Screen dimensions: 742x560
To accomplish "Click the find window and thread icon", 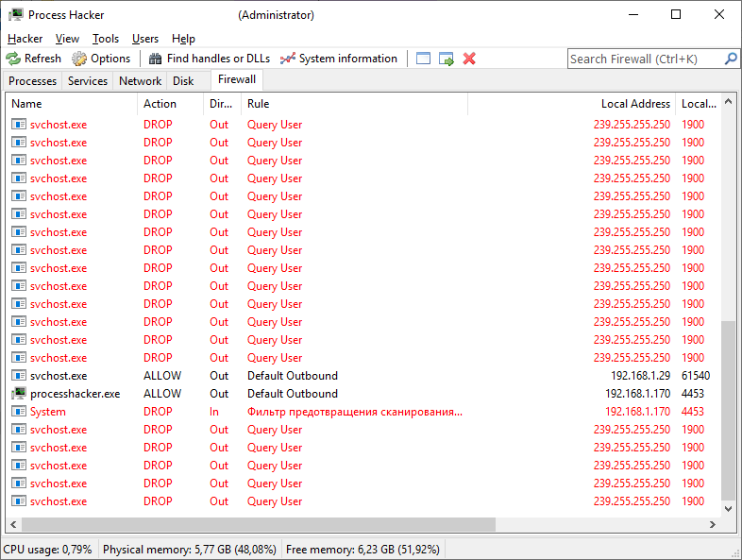I will pyautogui.click(x=447, y=59).
